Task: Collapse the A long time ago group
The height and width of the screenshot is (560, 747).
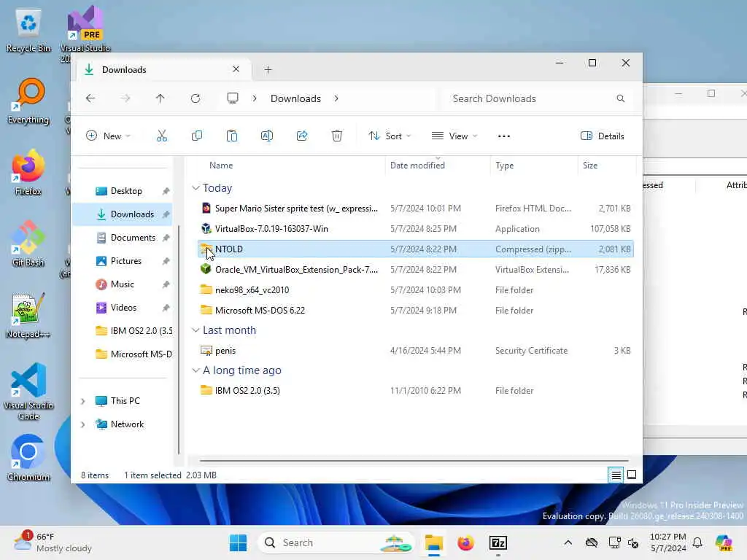Action: [x=196, y=370]
